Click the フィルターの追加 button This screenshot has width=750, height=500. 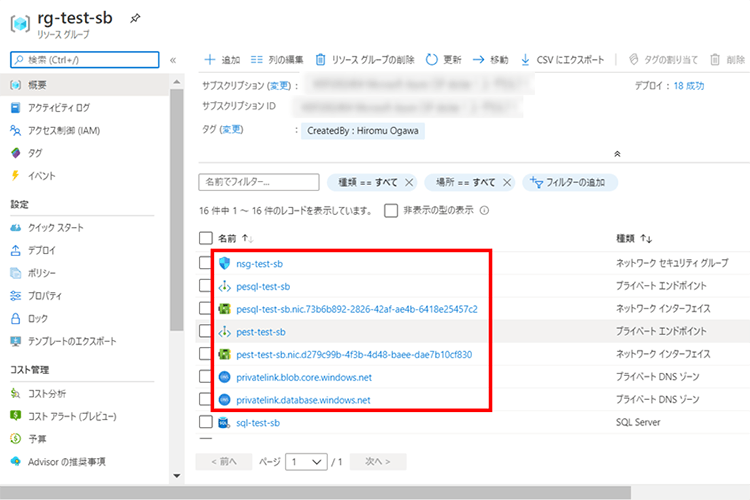pyautogui.click(x=570, y=182)
